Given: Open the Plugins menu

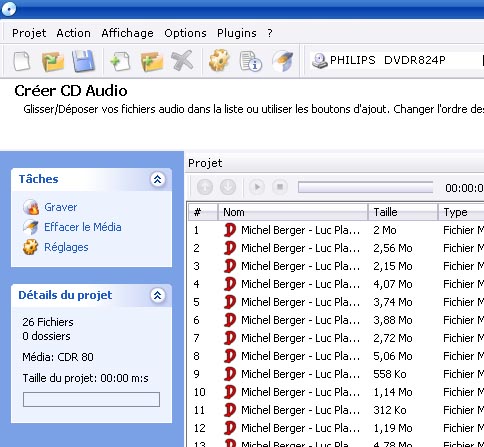Looking at the screenshot, I should click(237, 33).
